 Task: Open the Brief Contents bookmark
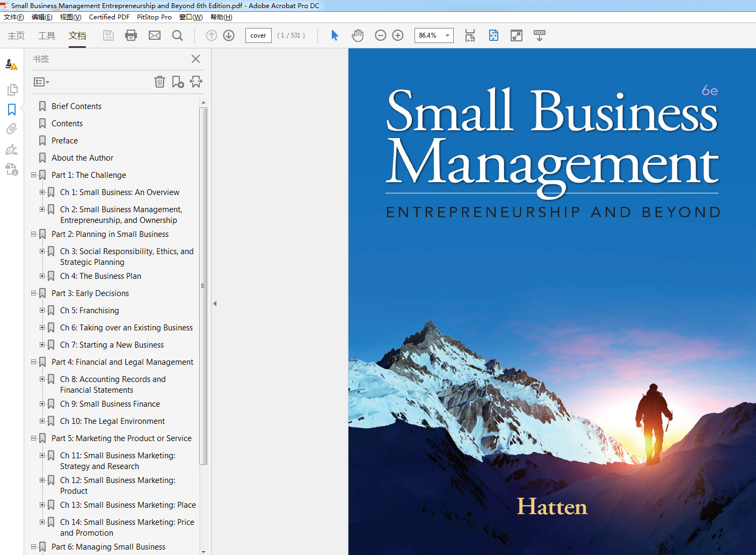[76, 106]
